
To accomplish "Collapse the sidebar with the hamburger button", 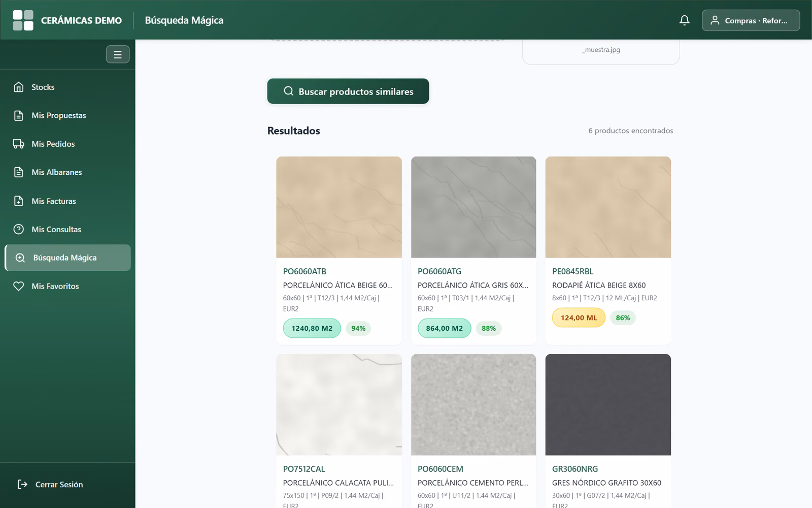I will pos(118,54).
